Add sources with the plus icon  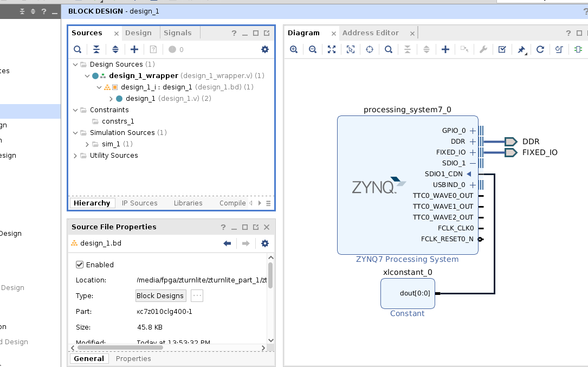pos(134,49)
